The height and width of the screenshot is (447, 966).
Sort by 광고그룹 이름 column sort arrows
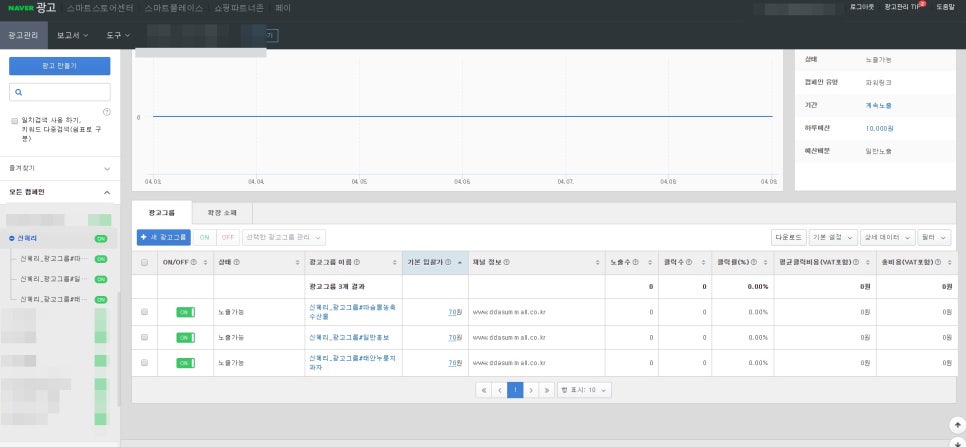coord(395,262)
